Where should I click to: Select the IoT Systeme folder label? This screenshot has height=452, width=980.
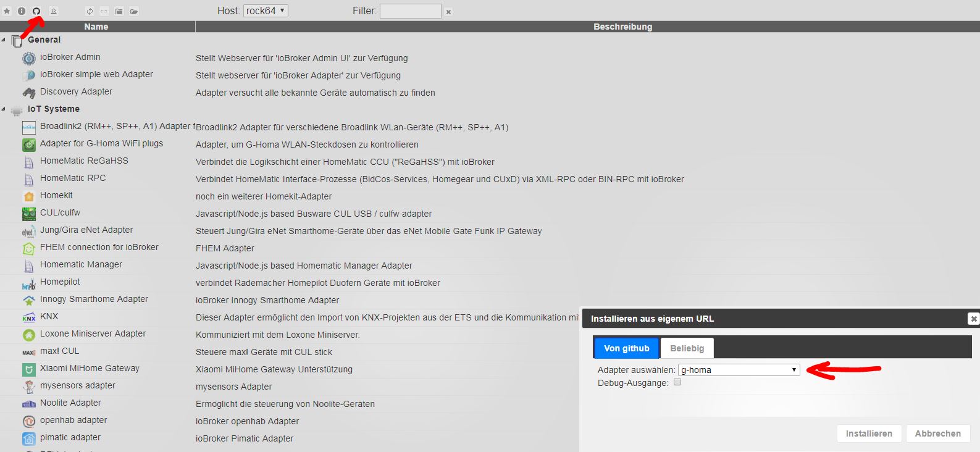tap(54, 109)
